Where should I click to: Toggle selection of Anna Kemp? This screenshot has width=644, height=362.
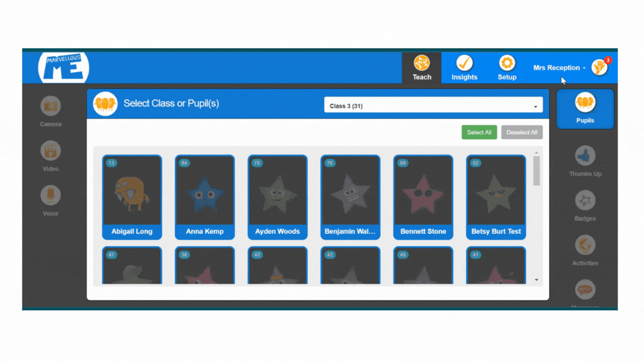click(x=205, y=197)
